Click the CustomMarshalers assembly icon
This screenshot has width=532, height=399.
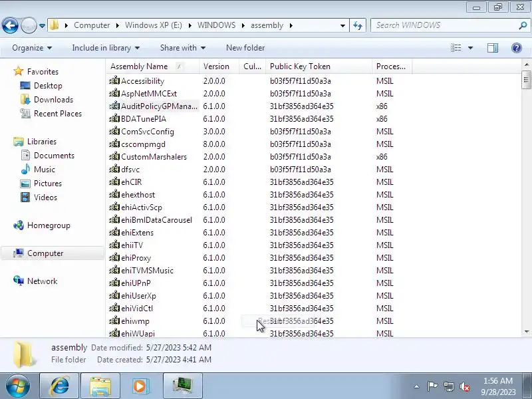(114, 156)
